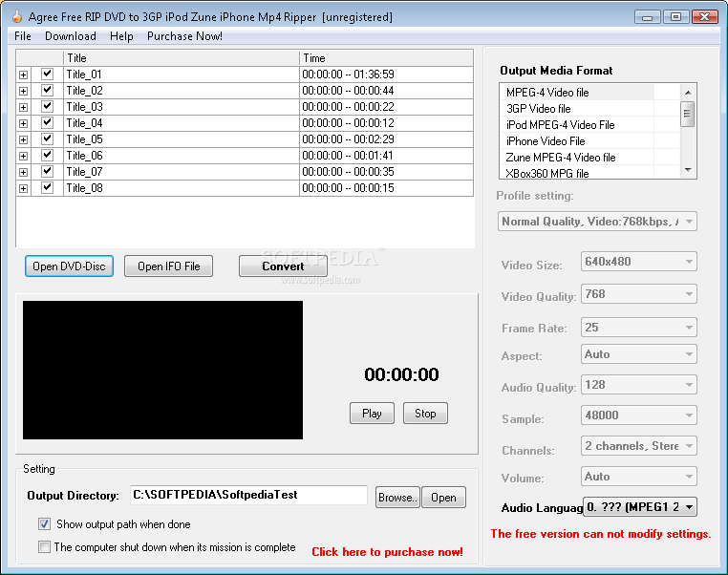Open the Purchase Now! menu

[184, 36]
